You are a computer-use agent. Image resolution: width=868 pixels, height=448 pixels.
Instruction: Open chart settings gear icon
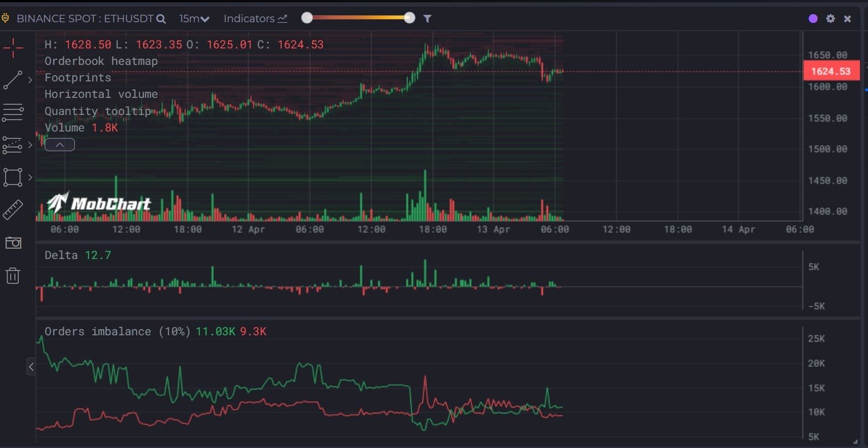point(830,19)
